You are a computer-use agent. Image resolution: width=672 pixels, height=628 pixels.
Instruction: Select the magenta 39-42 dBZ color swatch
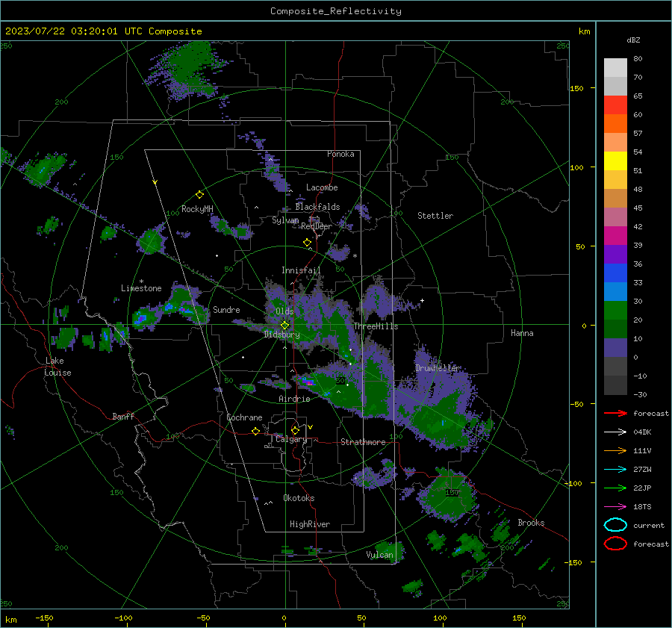[x=615, y=236]
